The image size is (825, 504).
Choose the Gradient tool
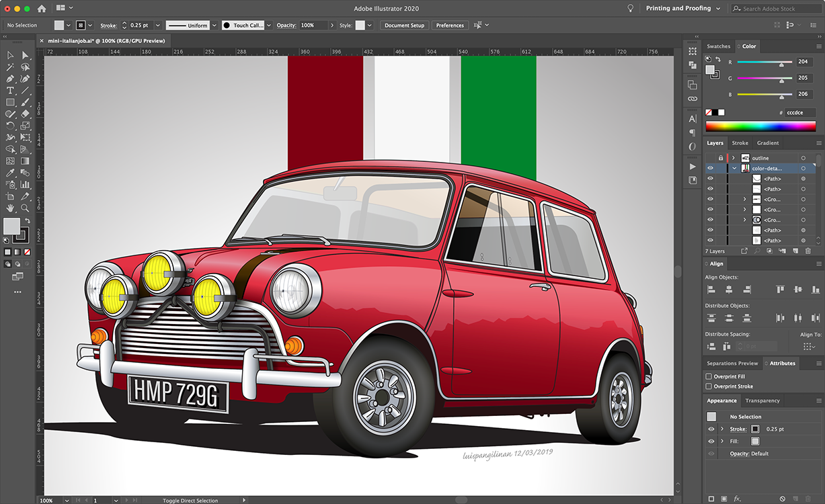(25, 161)
